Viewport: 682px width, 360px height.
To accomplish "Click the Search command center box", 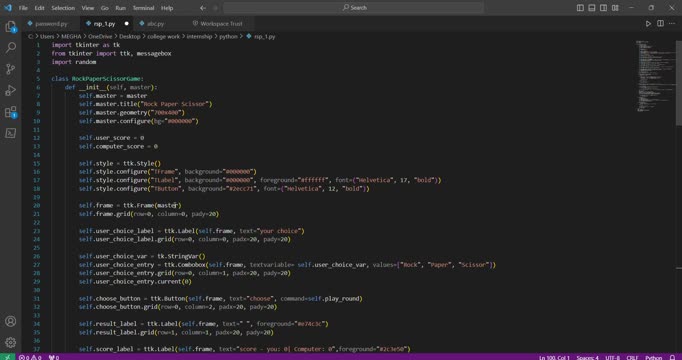I will pyautogui.click(x=353, y=7).
